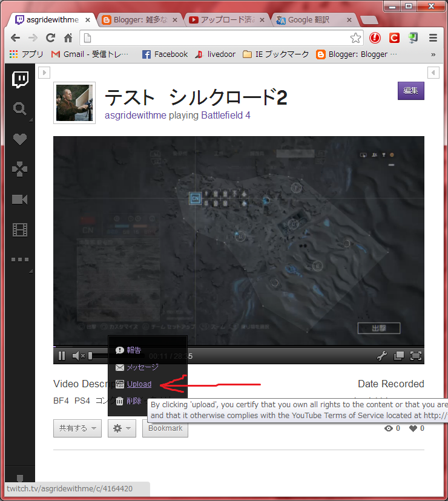Switch to Blogger browser tab
This screenshot has height=501, width=448.
click(139, 20)
